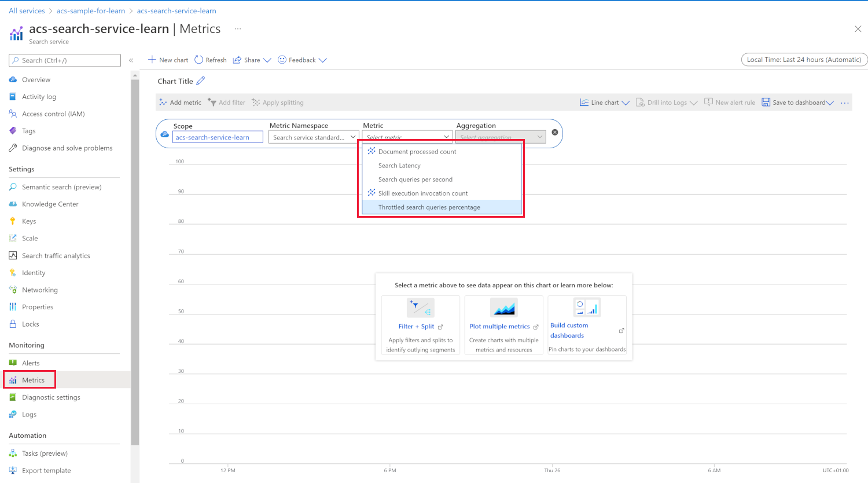The width and height of the screenshot is (868, 483).
Task: Click the Networking icon in sidebar
Action: [x=13, y=290]
